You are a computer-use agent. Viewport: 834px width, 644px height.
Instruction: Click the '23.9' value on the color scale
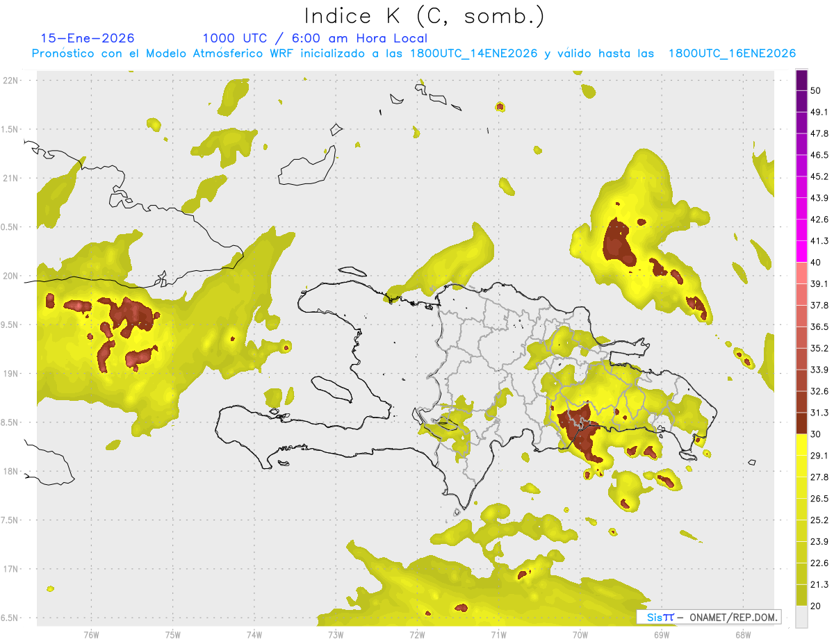(x=819, y=542)
